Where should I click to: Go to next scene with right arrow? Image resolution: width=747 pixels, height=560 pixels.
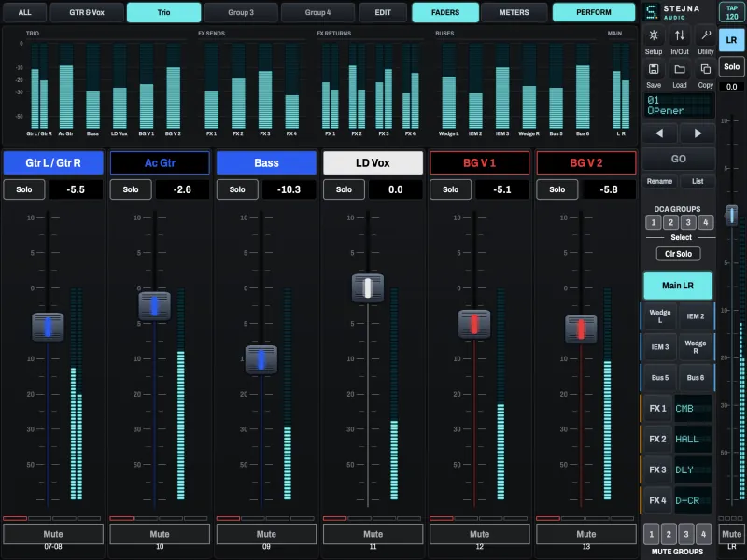point(698,133)
